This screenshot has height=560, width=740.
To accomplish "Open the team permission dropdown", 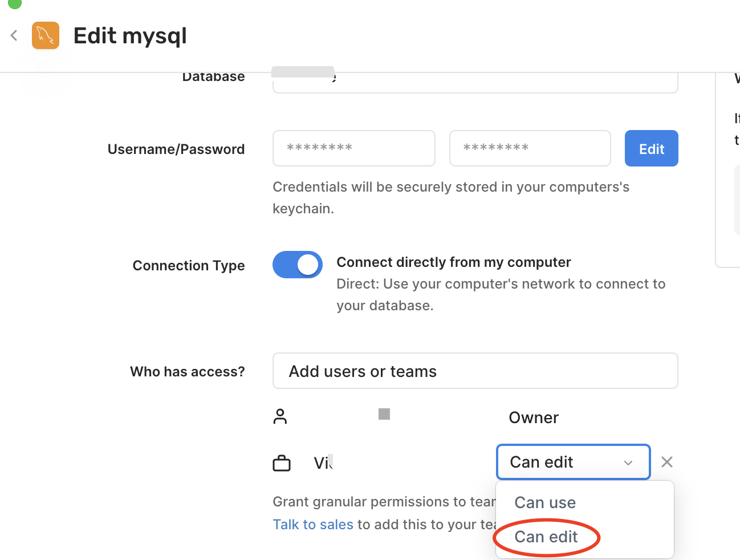I will tap(573, 462).
